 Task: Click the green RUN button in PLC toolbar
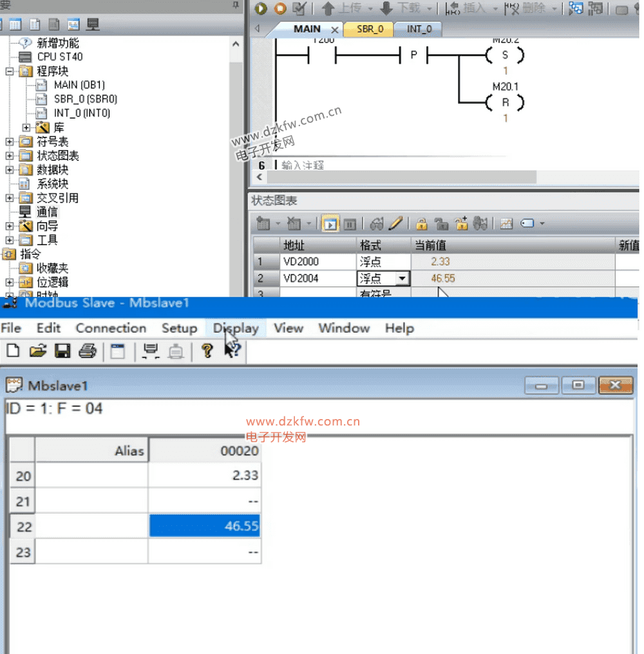[261, 8]
